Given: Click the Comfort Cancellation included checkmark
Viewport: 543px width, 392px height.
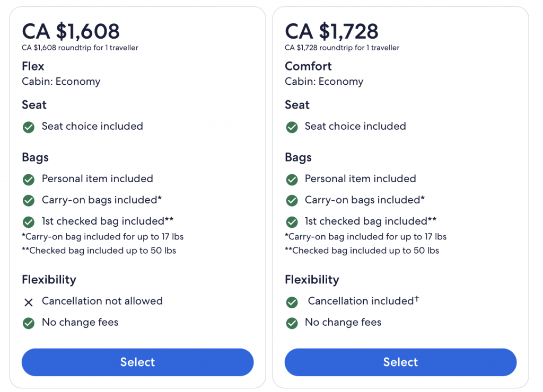Looking at the screenshot, I should click(292, 302).
